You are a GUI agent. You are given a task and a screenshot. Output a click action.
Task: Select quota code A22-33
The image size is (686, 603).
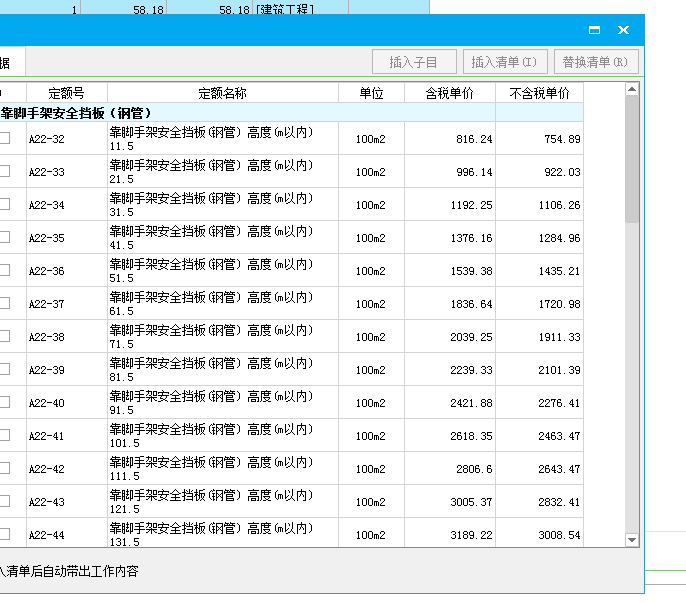click(x=47, y=172)
